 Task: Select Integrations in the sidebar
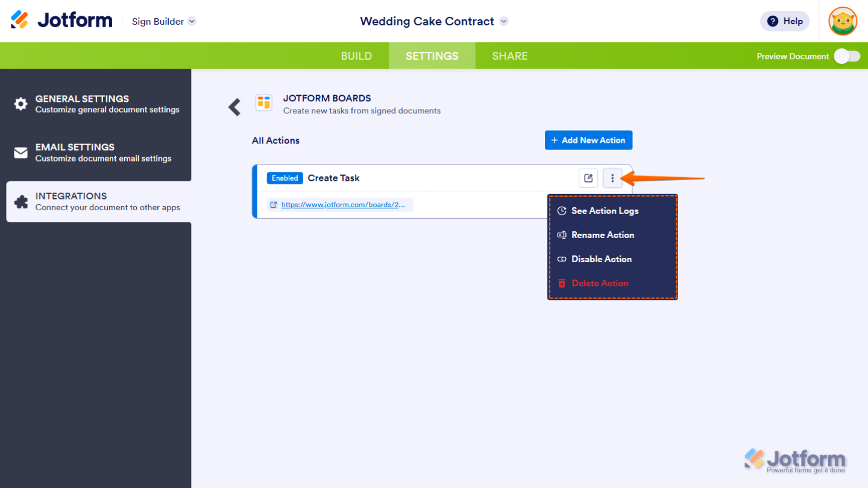coord(99,202)
